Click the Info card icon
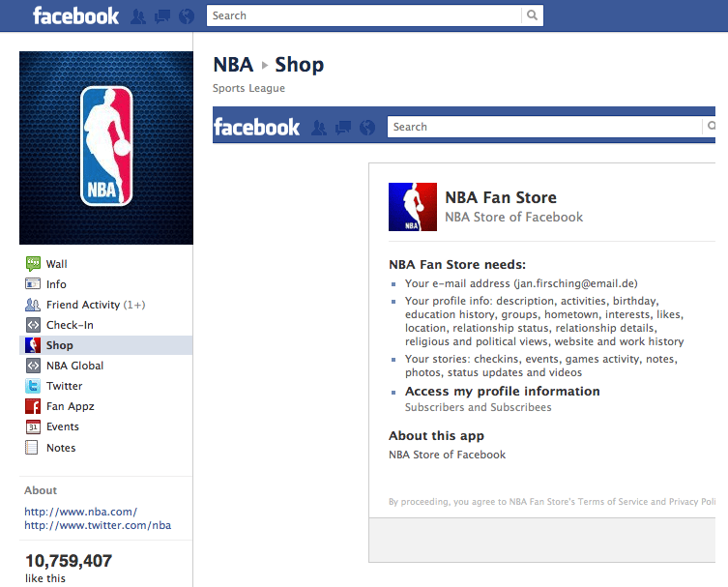 coord(33,283)
